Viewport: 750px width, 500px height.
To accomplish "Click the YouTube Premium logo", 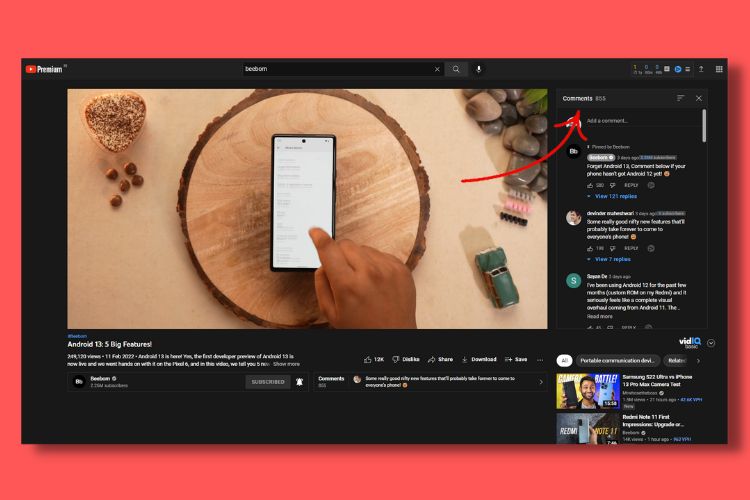I will [44, 69].
